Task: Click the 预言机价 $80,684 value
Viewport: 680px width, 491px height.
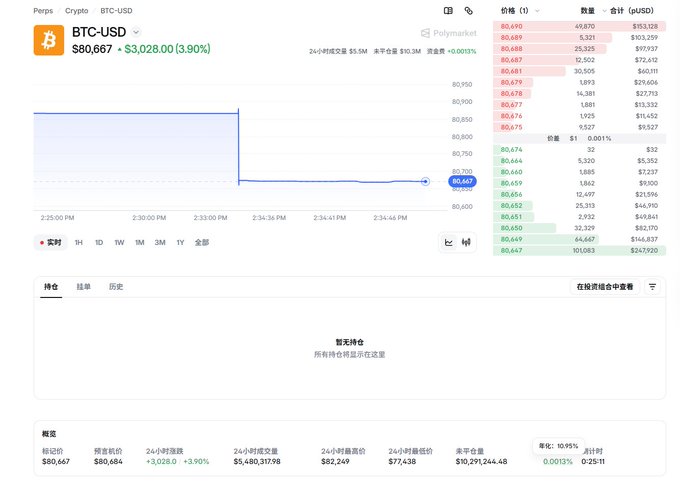Action: [x=108, y=462]
